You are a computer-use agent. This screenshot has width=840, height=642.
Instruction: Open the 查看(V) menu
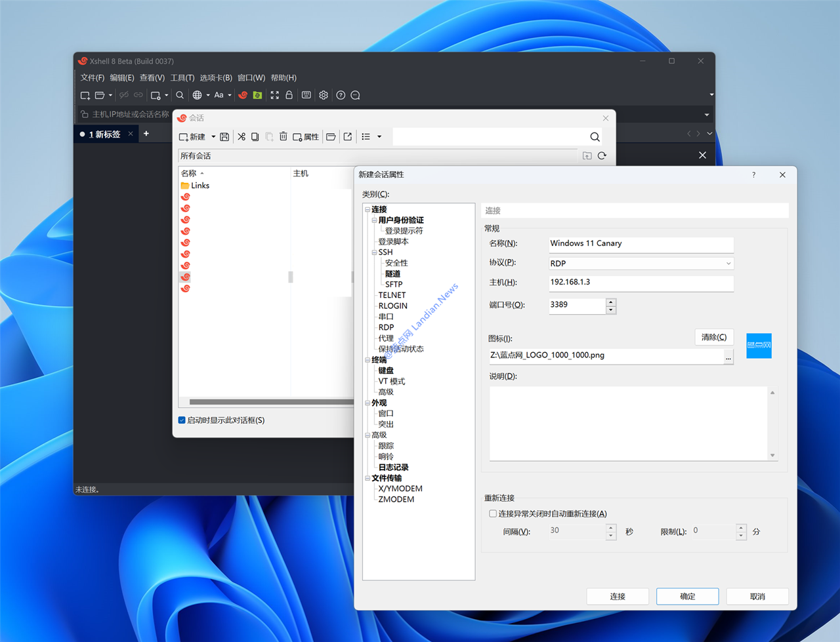tap(152, 77)
